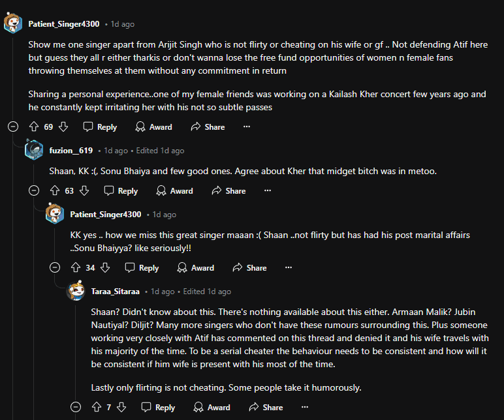The width and height of the screenshot is (504, 420).
Task: Click Taraa_Sitaraa's avatar image
Action: tap(76, 292)
